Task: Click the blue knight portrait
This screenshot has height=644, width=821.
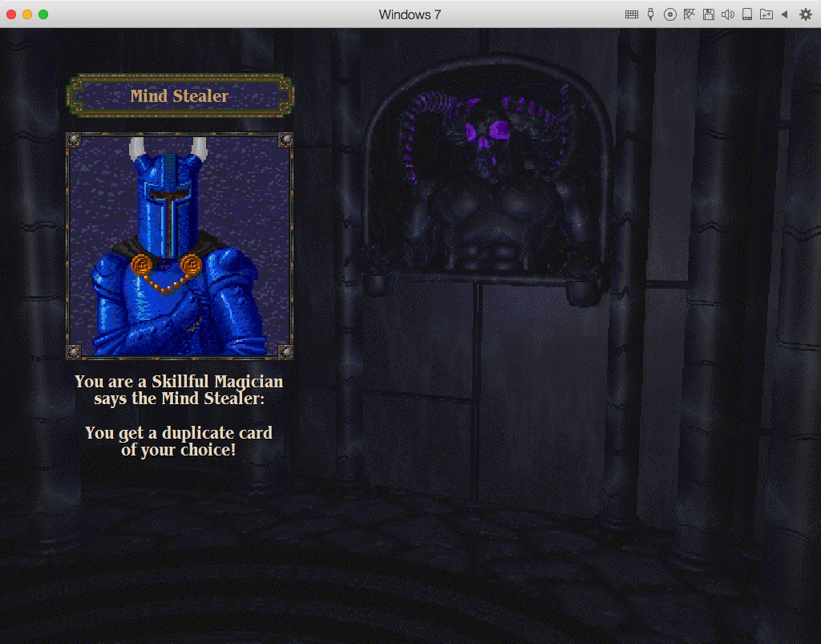Action: tap(179, 246)
